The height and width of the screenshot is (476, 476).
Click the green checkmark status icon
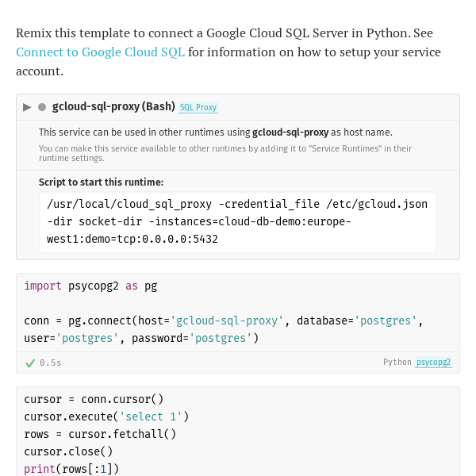[x=30, y=363]
